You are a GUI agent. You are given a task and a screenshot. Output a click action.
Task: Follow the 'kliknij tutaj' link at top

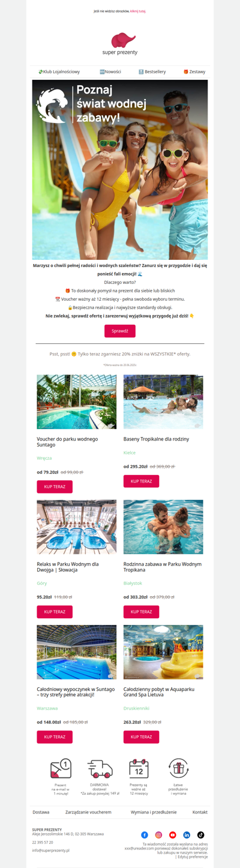point(138,11)
